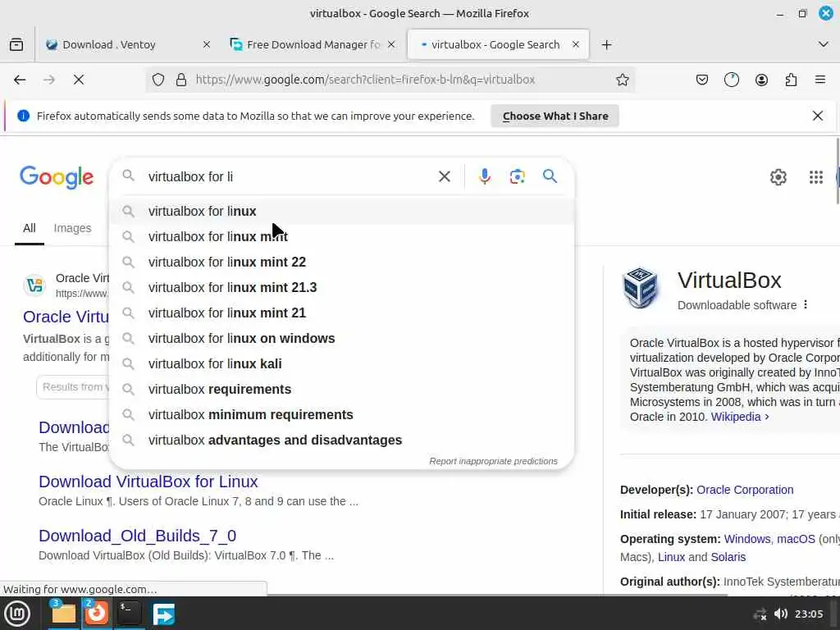The image size is (840, 630).
Task: Select suggestion virtualbox minimum requirements
Action: point(342,414)
